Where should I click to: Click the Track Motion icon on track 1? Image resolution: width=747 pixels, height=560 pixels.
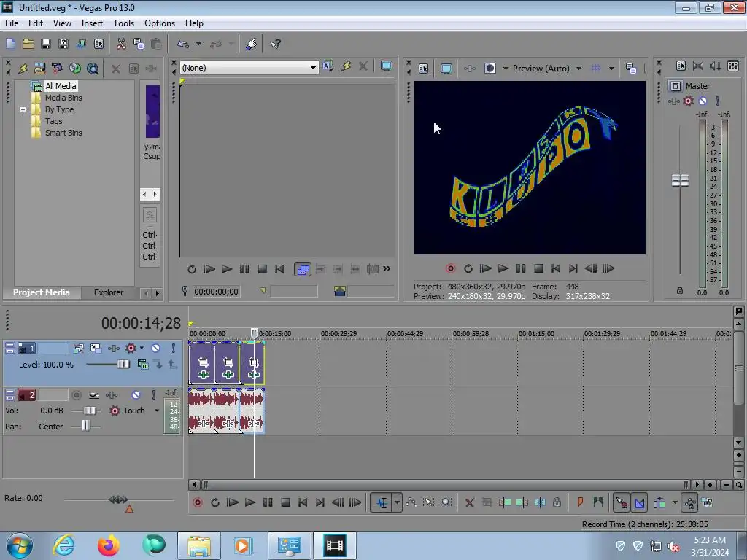[x=96, y=348]
